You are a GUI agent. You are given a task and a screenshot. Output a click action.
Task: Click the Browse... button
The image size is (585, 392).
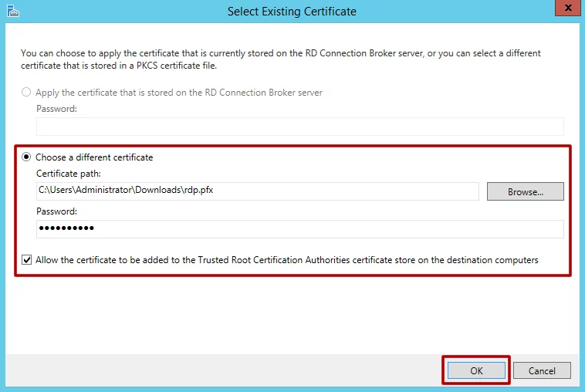[525, 191]
